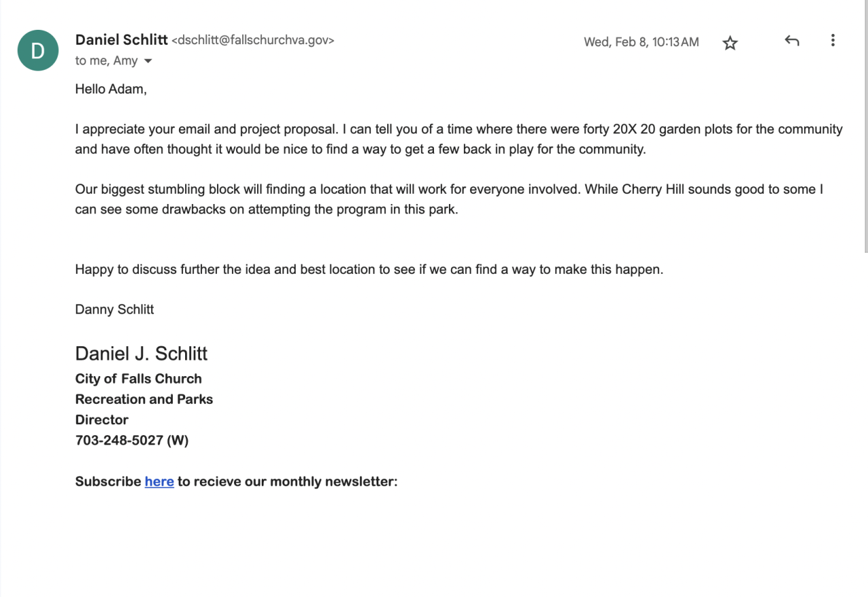
Task: Open the newsletter 'here' link
Action: point(159,482)
